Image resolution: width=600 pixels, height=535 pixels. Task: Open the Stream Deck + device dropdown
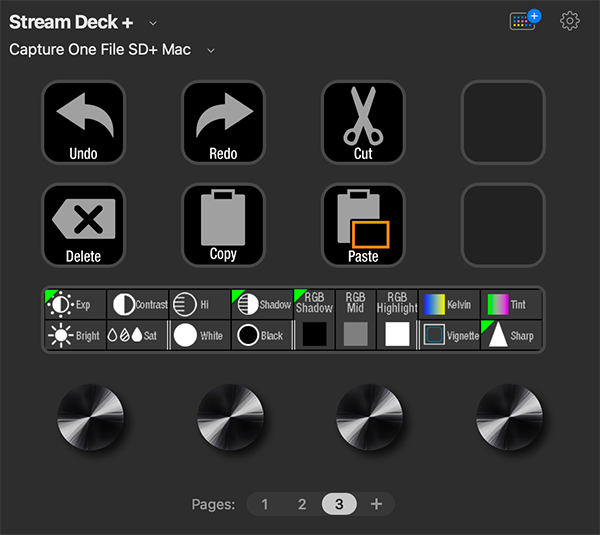[x=153, y=23]
